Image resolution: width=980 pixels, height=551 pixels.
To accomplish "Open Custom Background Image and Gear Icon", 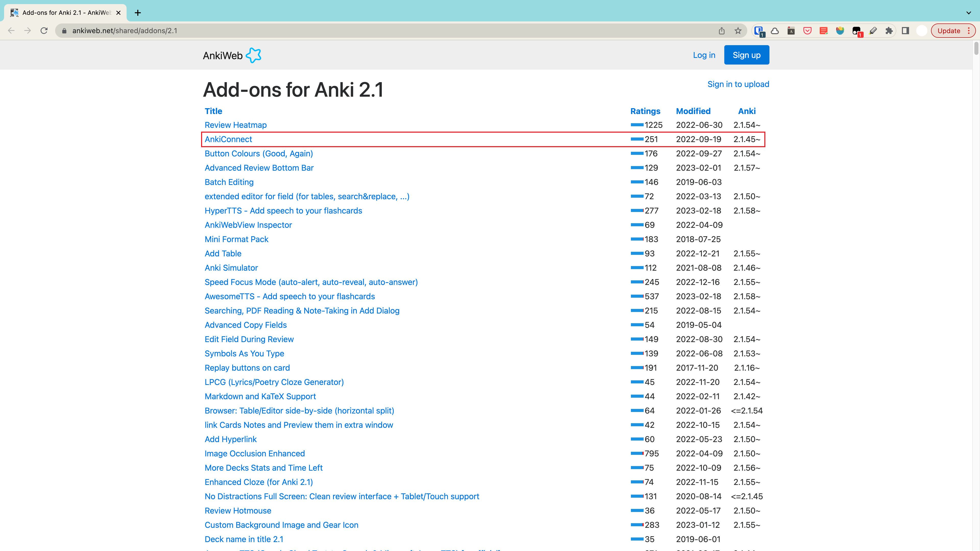I will click(x=281, y=525).
